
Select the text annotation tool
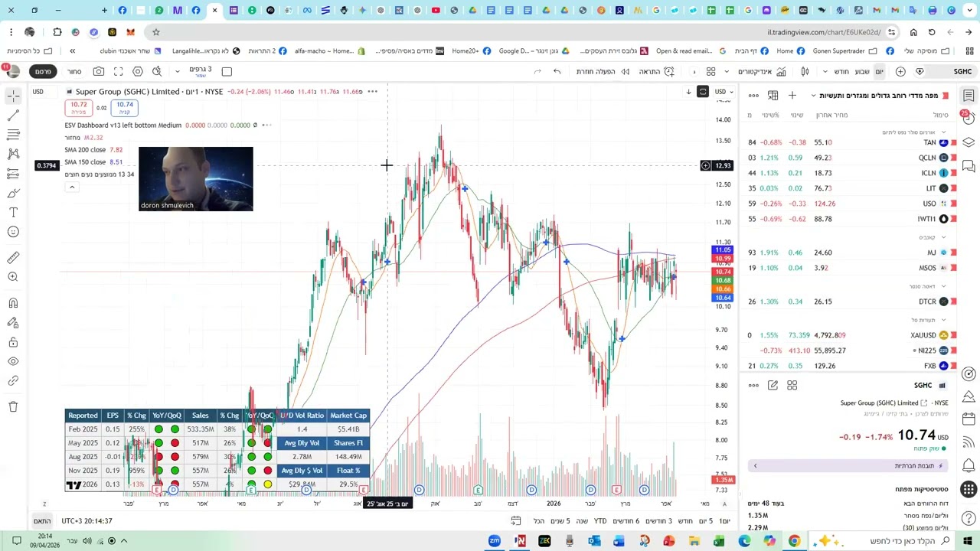(x=13, y=212)
